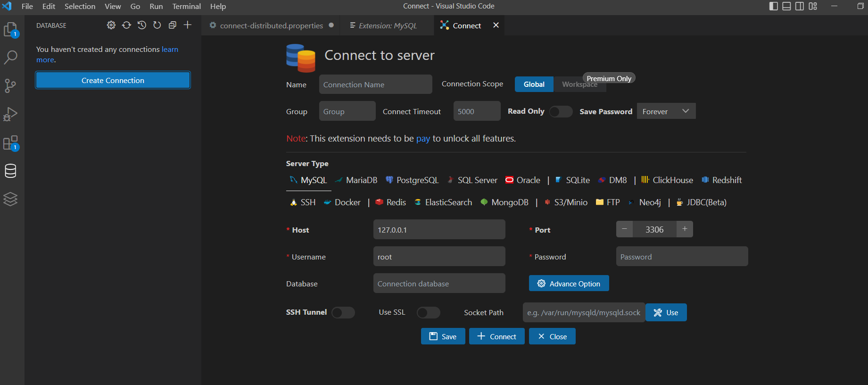Open the Extensions view icon

point(10,143)
